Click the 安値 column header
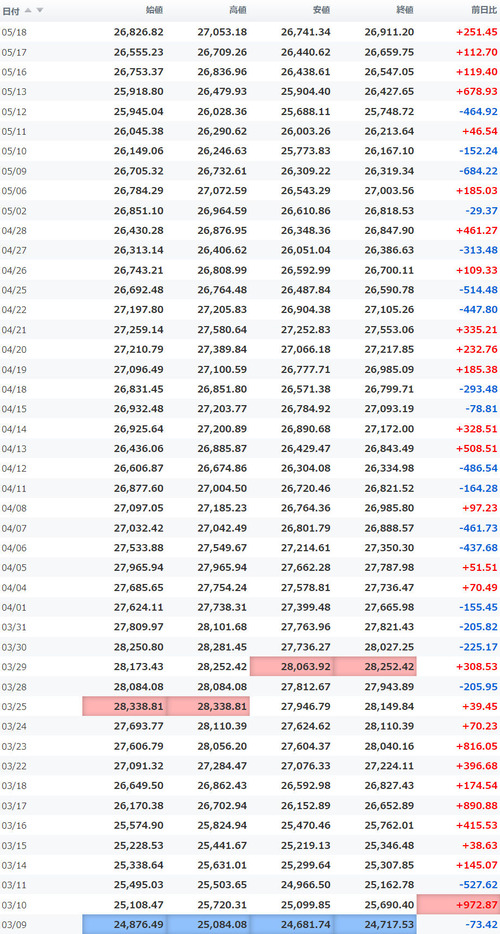The height and width of the screenshot is (934, 500). pyautogui.click(x=321, y=10)
